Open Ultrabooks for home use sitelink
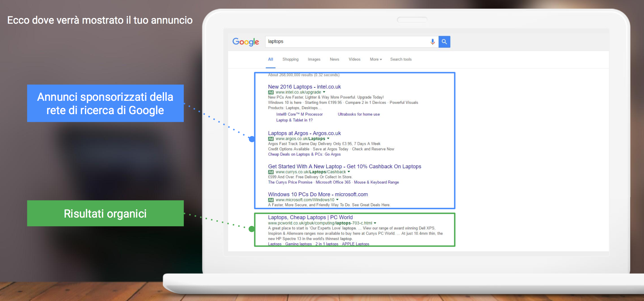This screenshot has height=301, width=644. pos(359,114)
